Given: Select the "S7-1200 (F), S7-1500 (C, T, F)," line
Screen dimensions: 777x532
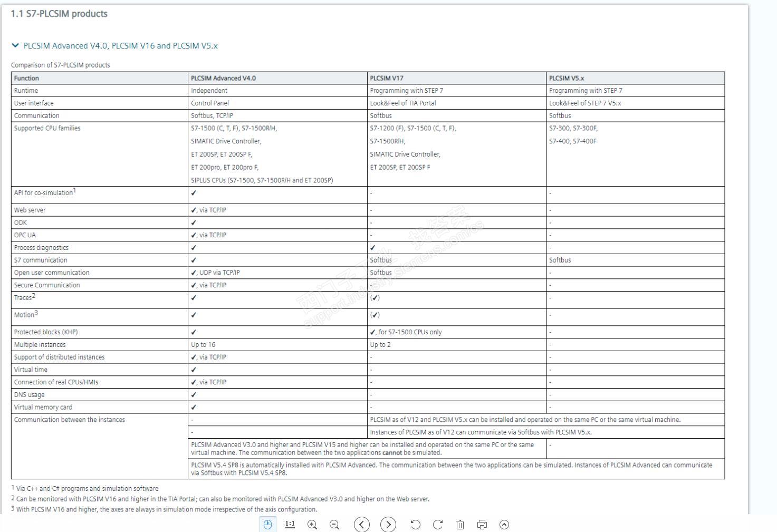Looking at the screenshot, I should 413,128.
